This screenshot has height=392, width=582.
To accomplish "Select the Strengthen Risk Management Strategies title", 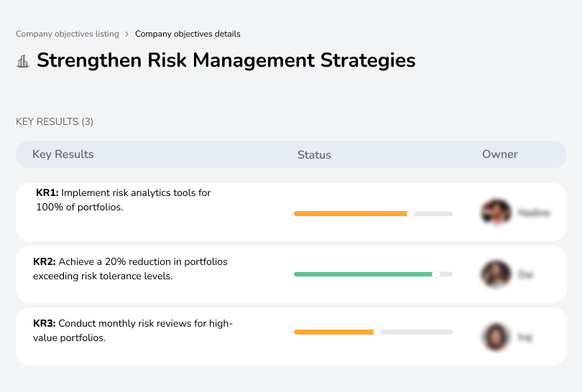I will [226, 60].
